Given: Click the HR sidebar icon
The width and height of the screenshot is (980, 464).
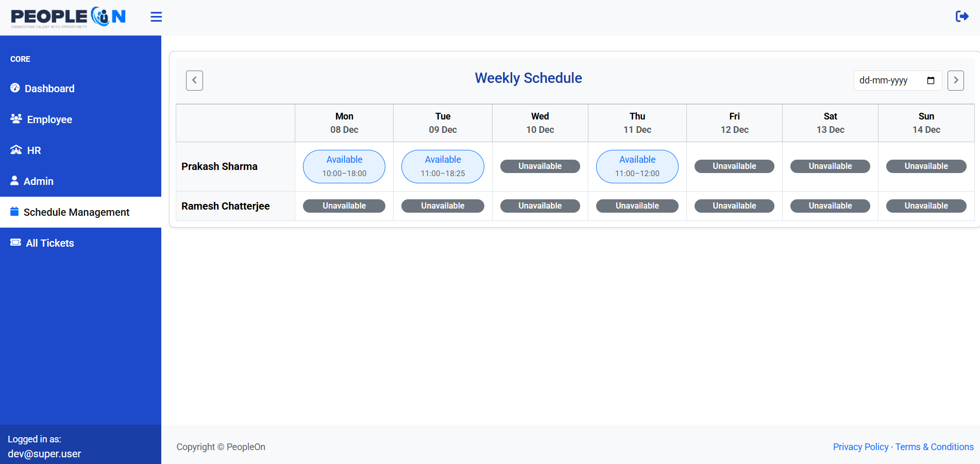Looking at the screenshot, I should tap(16, 150).
